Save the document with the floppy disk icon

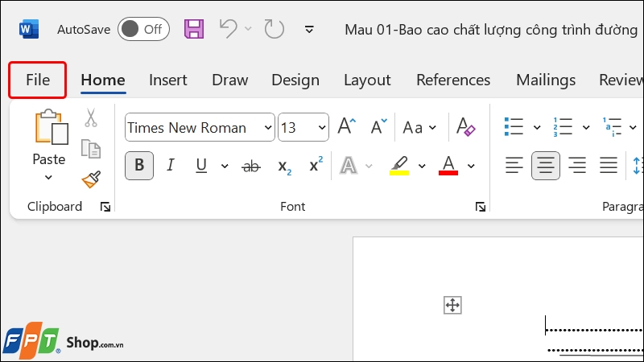coord(194,29)
